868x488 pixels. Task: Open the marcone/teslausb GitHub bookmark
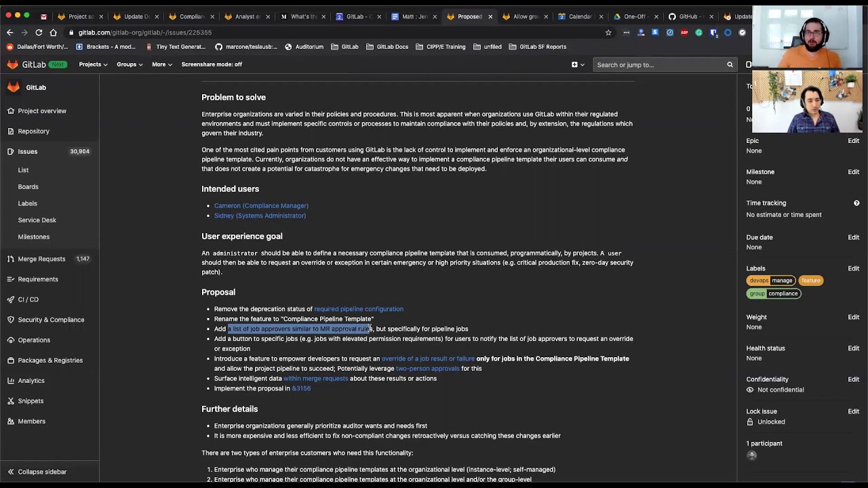tap(245, 47)
